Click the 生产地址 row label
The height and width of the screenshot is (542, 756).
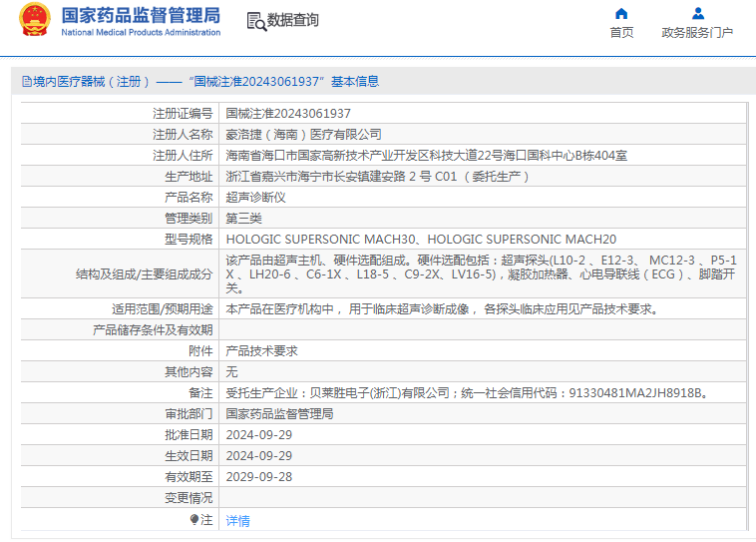click(189, 176)
